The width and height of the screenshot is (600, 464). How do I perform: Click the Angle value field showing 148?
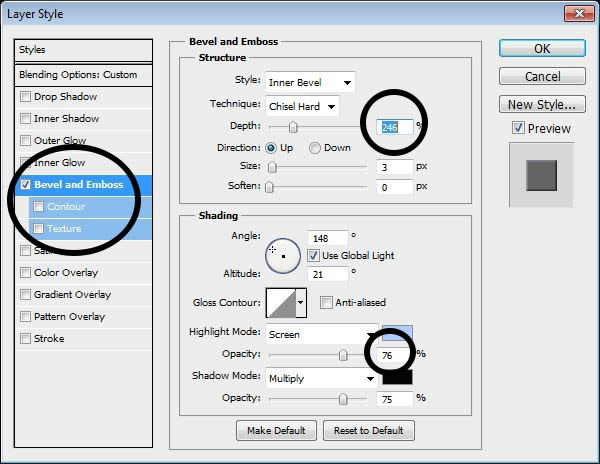point(328,238)
